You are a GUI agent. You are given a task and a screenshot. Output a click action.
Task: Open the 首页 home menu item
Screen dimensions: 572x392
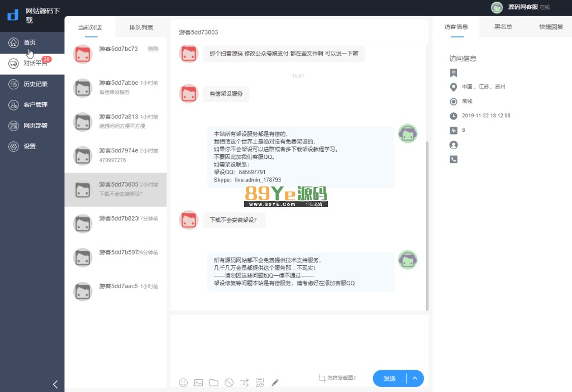tap(32, 42)
